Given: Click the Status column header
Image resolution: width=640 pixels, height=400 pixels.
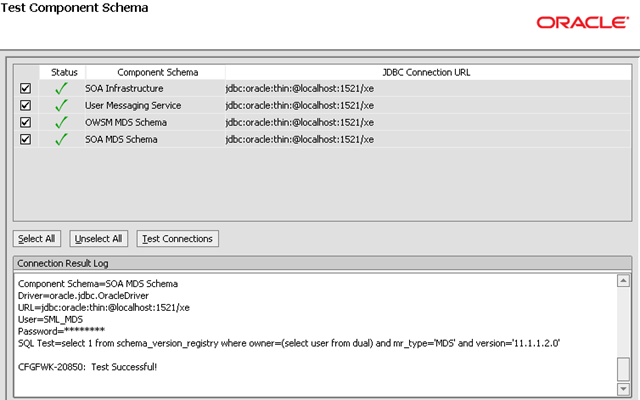Looking at the screenshot, I should 63,72.
